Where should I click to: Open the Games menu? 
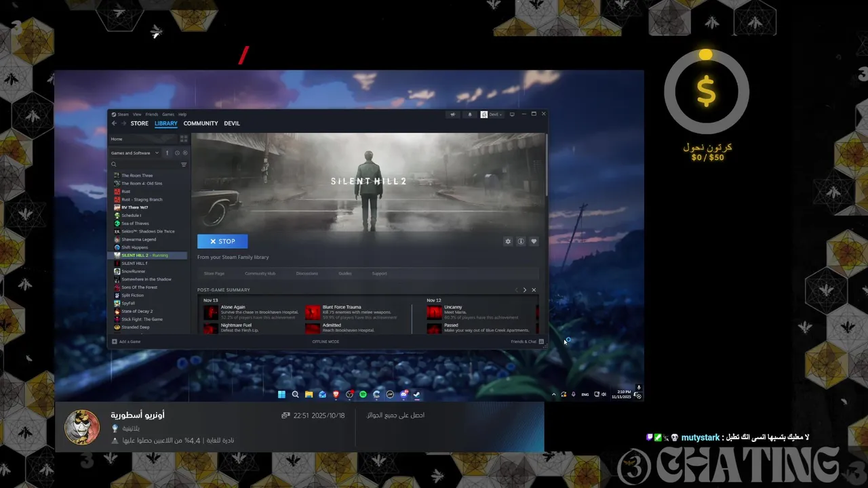coord(168,115)
